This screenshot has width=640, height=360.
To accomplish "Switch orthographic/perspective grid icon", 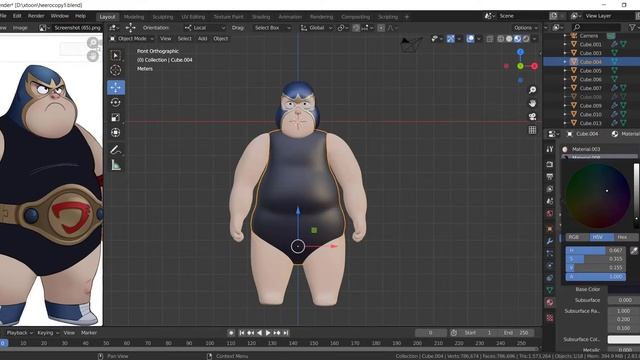I will [x=532, y=130].
